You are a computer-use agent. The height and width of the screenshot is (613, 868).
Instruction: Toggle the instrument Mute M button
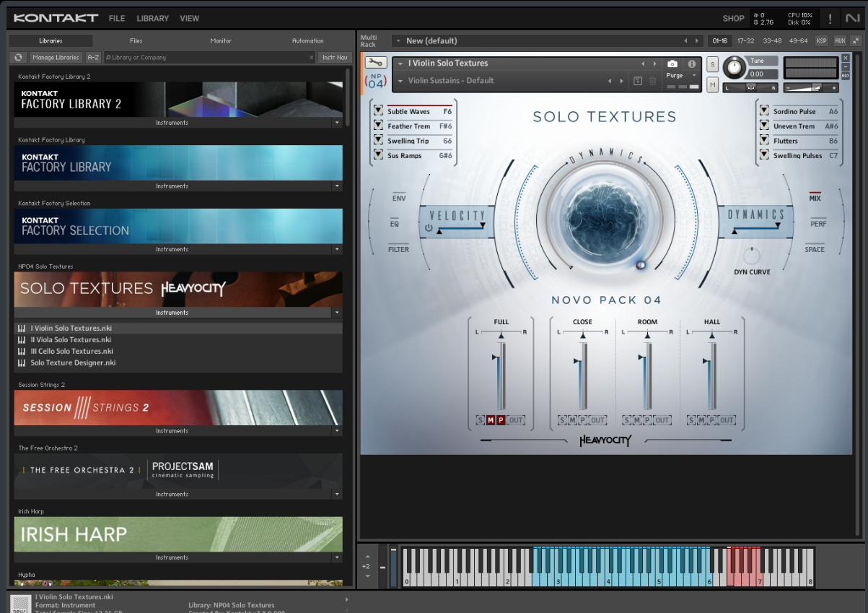pos(712,85)
